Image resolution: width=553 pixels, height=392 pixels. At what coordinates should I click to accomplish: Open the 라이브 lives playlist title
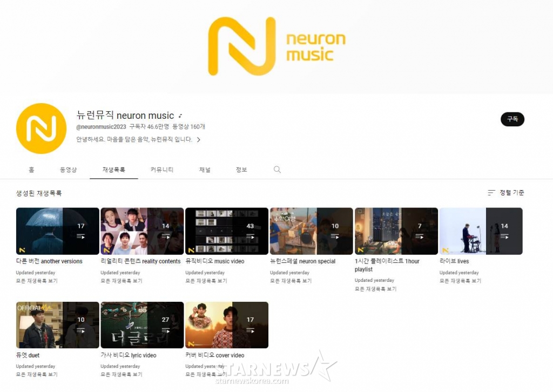coord(454,261)
